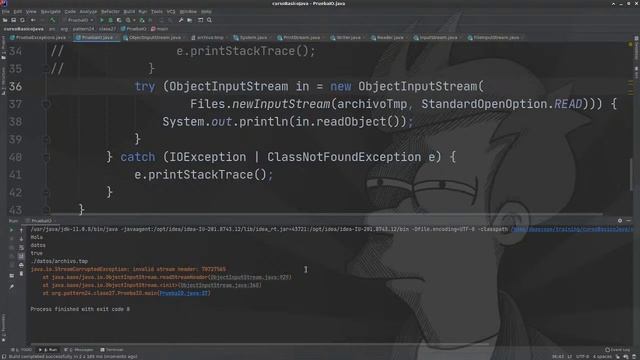This screenshot has height=360, width=640.
Task: Click the ObjectInputStream.java readStreamHeader trace link
Action: pyautogui.click(x=250, y=278)
